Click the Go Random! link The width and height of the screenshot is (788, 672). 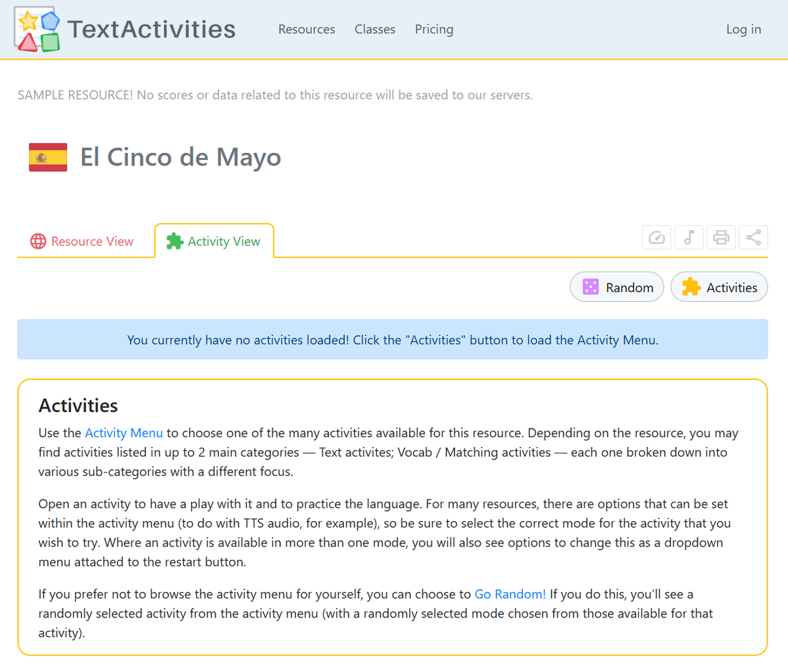click(x=510, y=594)
